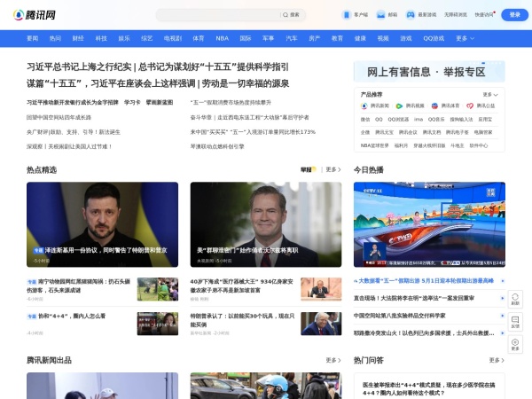Image resolution: width=532 pixels, height=399 pixels.
Task: Open the 邮箱 envelope icon
Action: [380, 15]
